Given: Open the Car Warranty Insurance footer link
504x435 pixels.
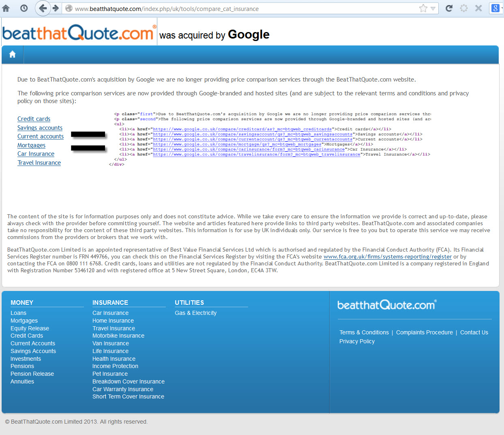Looking at the screenshot, I should coord(123,389).
